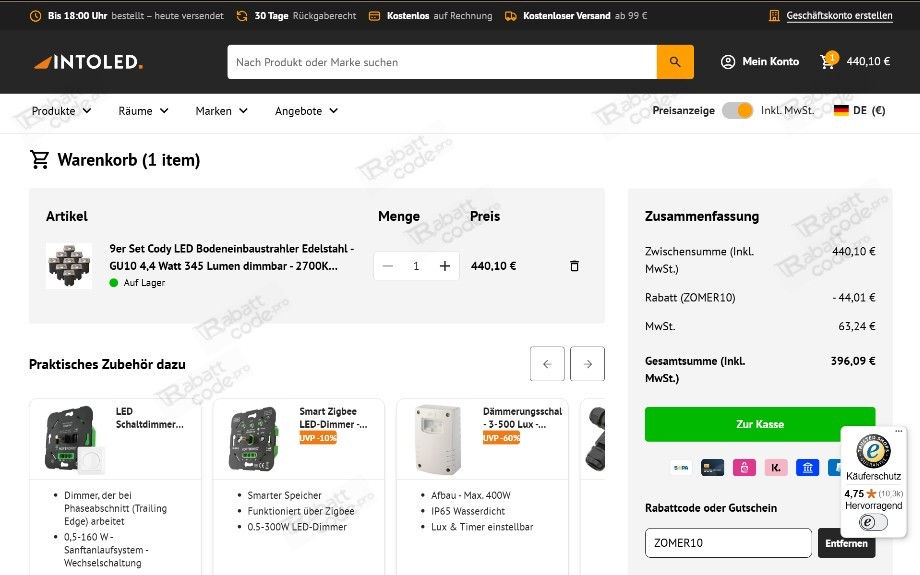The height and width of the screenshot is (575, 920).
Task: Click Kostenloser Versand ab 99 € text
Action: [x=585, y=16]
